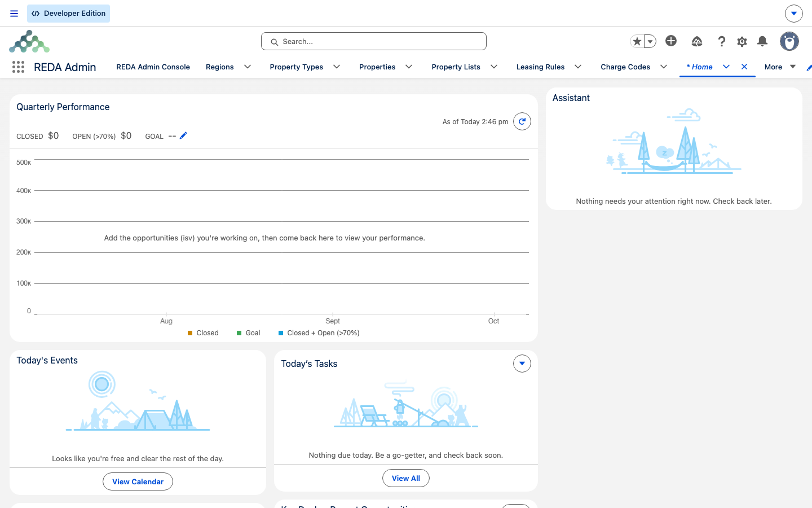Open the Setup gear icon
812x508 pixels.
click(742, 41)
